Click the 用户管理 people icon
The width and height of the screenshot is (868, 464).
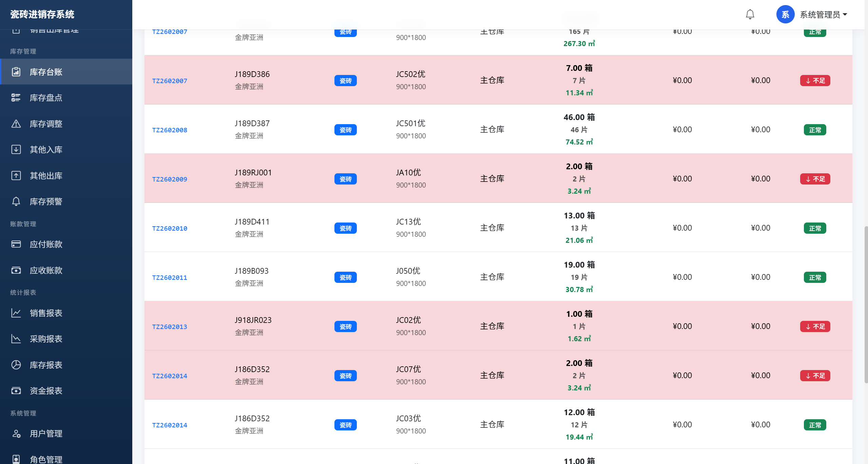(16, 433)
